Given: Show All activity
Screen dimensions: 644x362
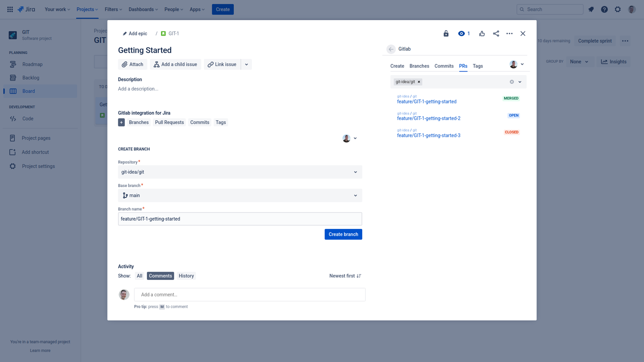Looking at the screenshot, I should (x=139, y=276).
